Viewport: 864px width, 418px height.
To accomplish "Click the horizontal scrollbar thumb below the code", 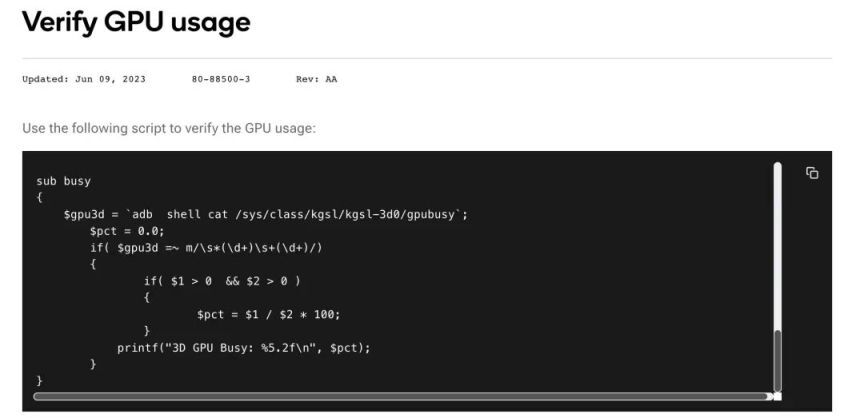I will tap(401, 396).
